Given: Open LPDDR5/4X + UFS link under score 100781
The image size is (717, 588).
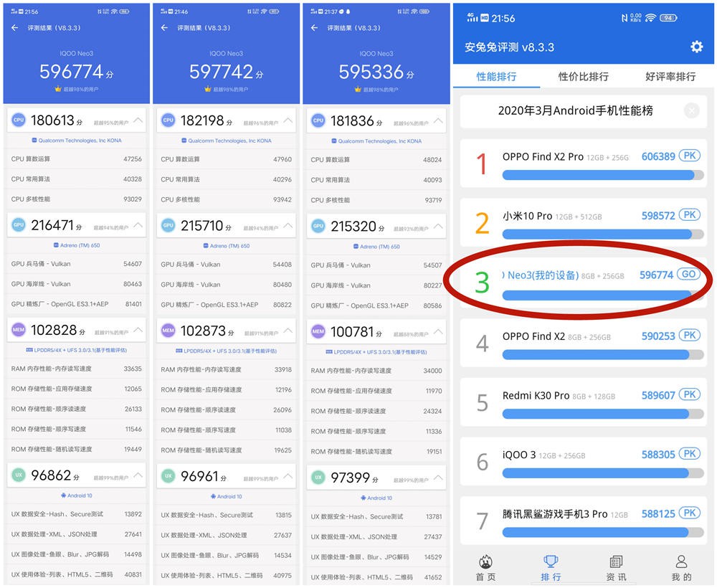Looking at the screenshot, I should click(376, 352).
